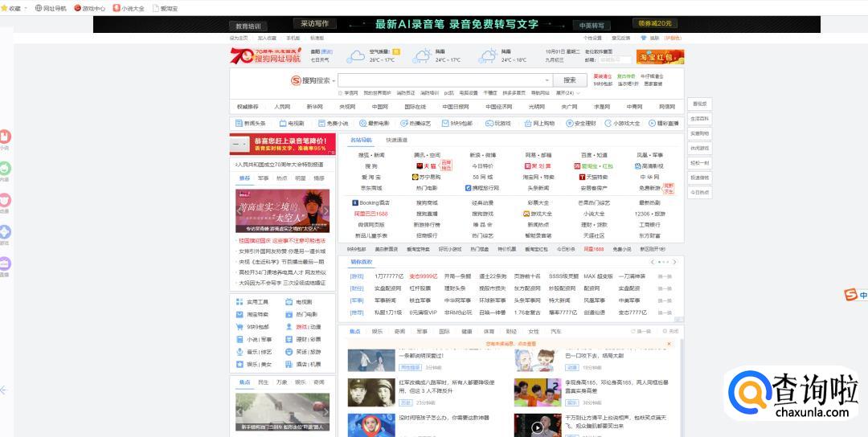This screenshot has width=868, height=437.
Task: Click the 娱乐 | 美女 star icon
Action: 240,364
